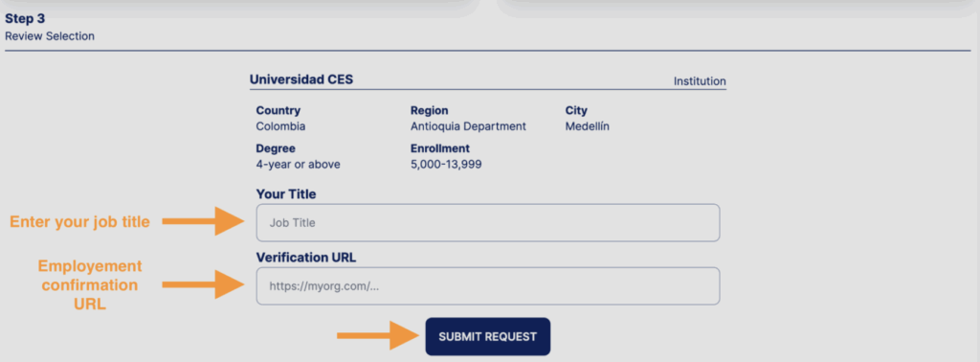Click the Review Selection subtitle
The width and height of the screenshot is (980, 362).
(x=50, y=36)
